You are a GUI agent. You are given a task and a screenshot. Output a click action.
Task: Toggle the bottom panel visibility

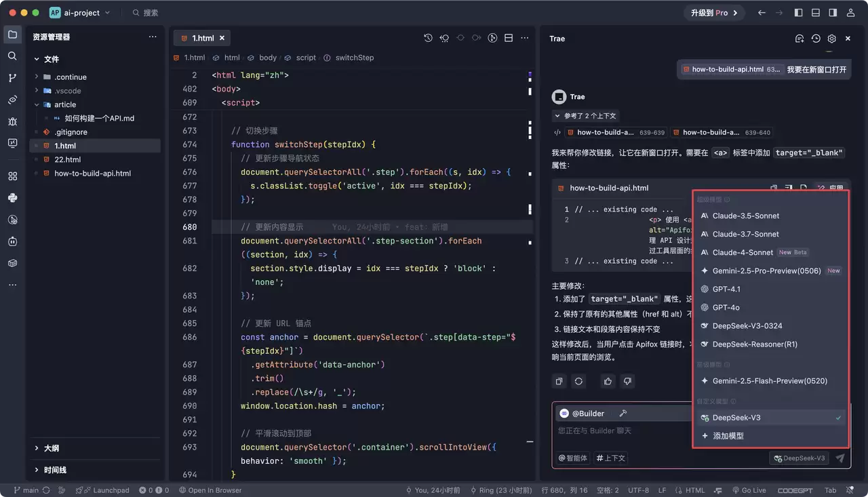click(x=816, y=13)
